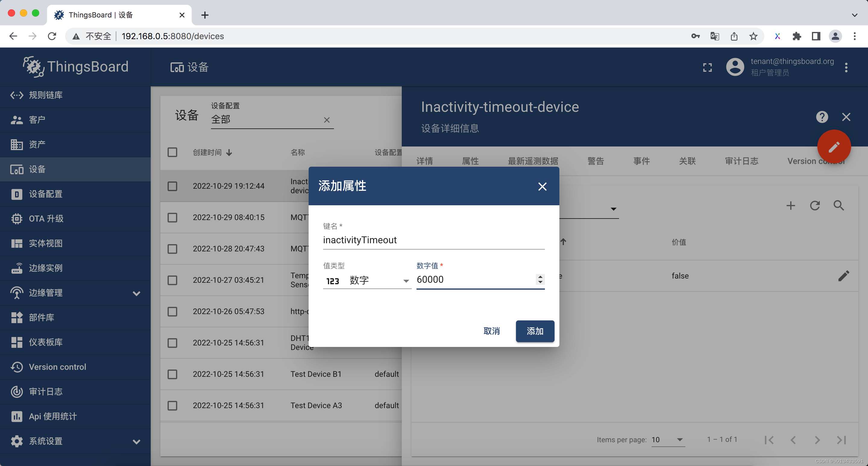Check the 2022-10-26 05:47:53 device row
Screen dimensions: 868x466
tap(172, 311)
